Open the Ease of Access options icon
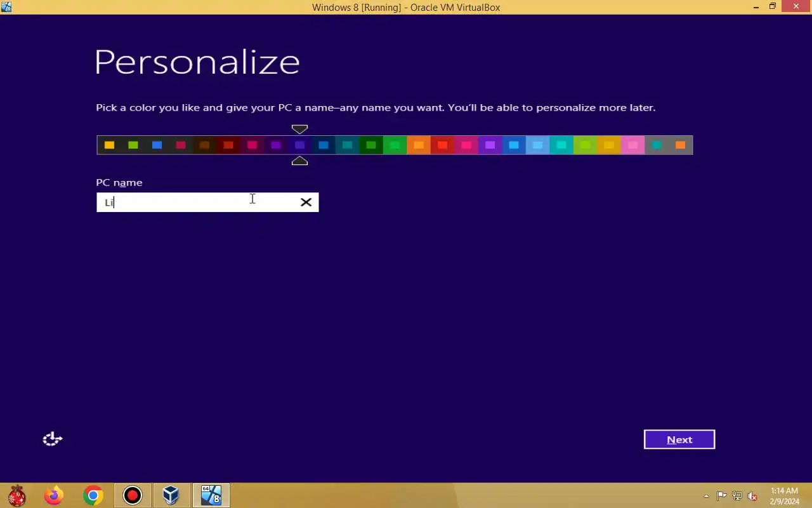The height and width of the screenshot is (508, 812). click(52, 439)
